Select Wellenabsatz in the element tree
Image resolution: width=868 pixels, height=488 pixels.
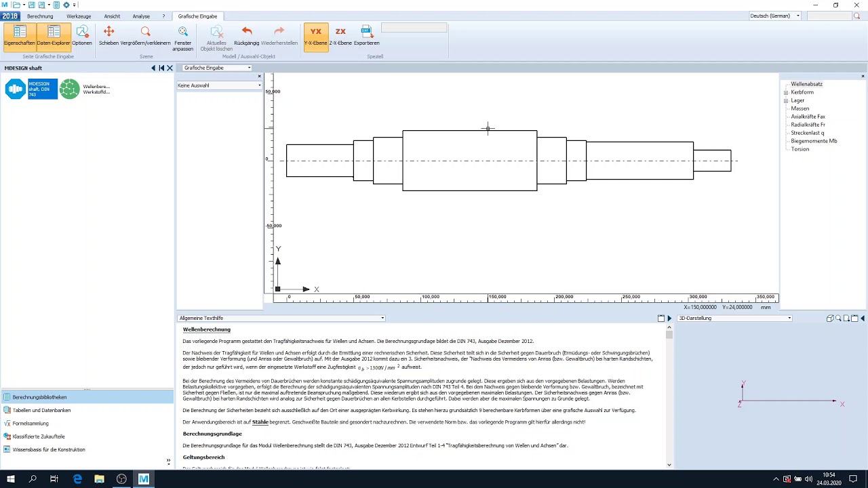coord(806,84)
